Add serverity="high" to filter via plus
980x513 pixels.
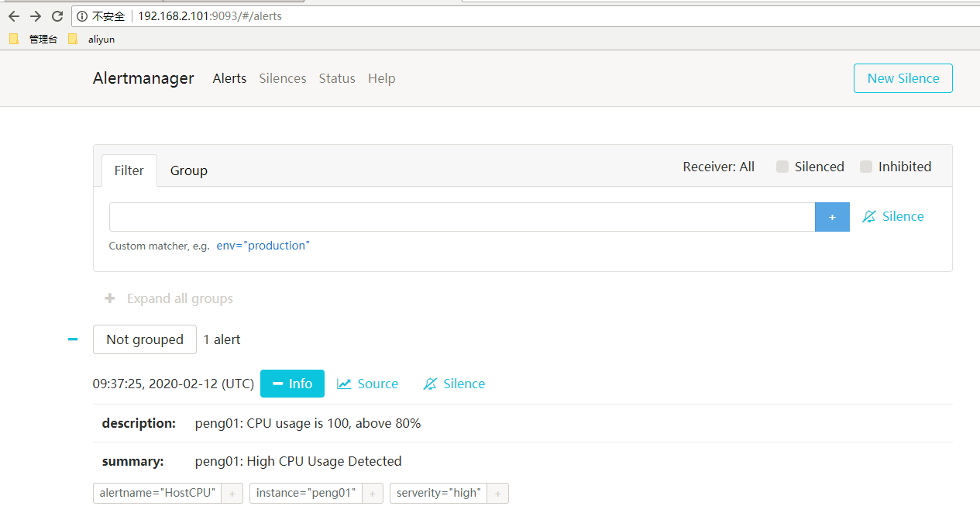coord(497,493)
